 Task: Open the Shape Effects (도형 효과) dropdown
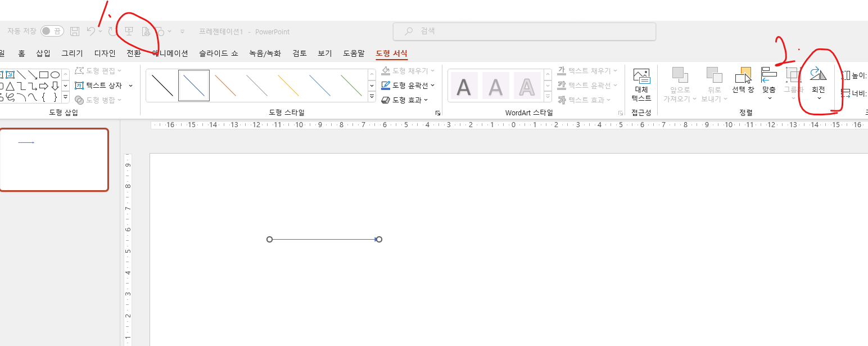[426, 100]
